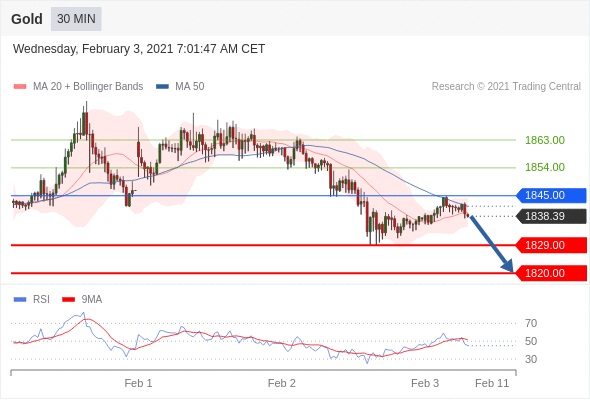Screen dimensions: 590x400
Task: Toggle the MA 50 legend entry
Action: 180,87
